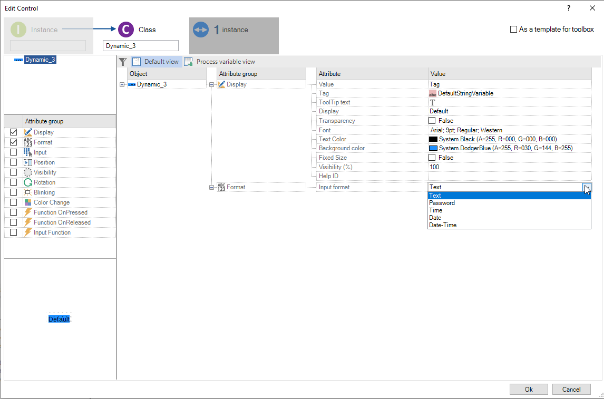Switch to Default view
This screenshot has height=400, width=605.
pyautogui.click(x=156, y=62)
